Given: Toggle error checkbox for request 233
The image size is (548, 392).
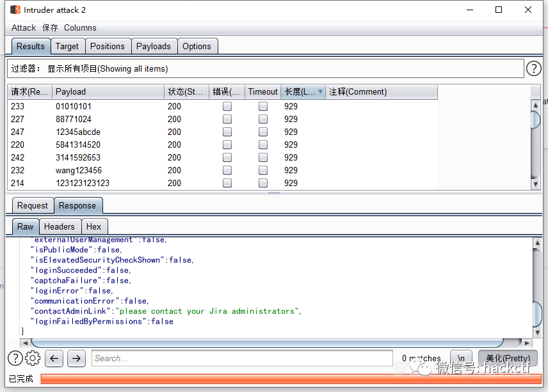Looking at the screenshot, I should pyautogui.click(x=227, y=106).
